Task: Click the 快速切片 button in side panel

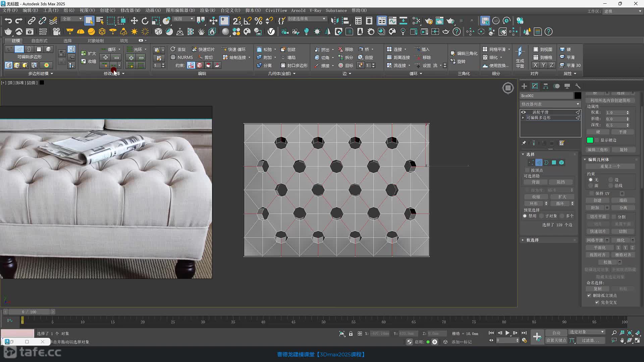Action: (x=598, y=231)
